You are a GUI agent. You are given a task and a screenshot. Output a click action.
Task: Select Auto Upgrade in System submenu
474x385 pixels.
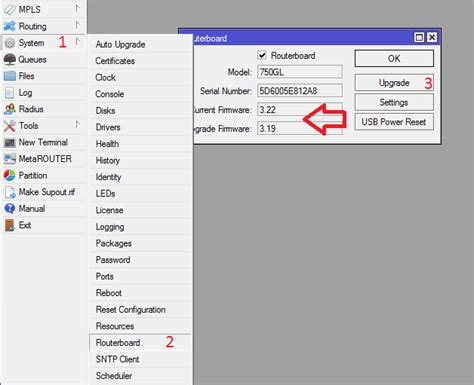pyautogui.click(x=140, y=44)
